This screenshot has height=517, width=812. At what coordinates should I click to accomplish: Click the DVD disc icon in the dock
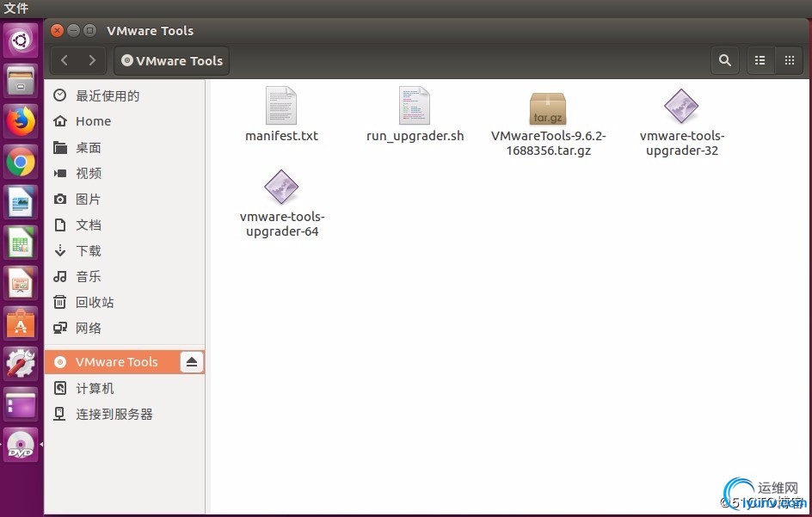[x=21, y=445]
